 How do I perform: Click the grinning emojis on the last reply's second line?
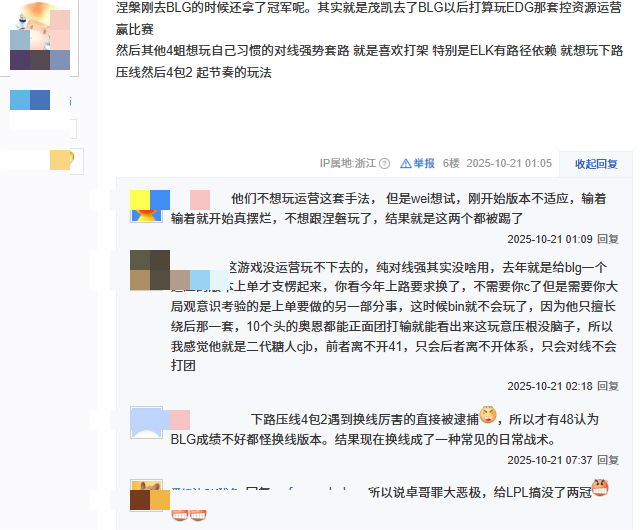189,515
